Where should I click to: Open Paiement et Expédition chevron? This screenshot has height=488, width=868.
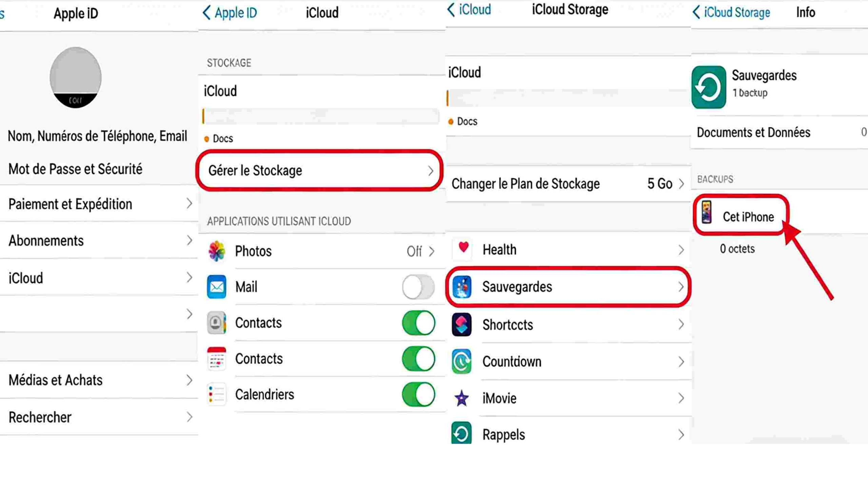click(189, 204)
